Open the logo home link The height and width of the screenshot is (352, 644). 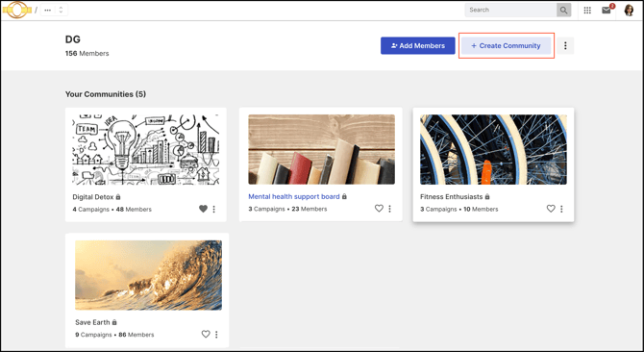(x=17, y=10)
